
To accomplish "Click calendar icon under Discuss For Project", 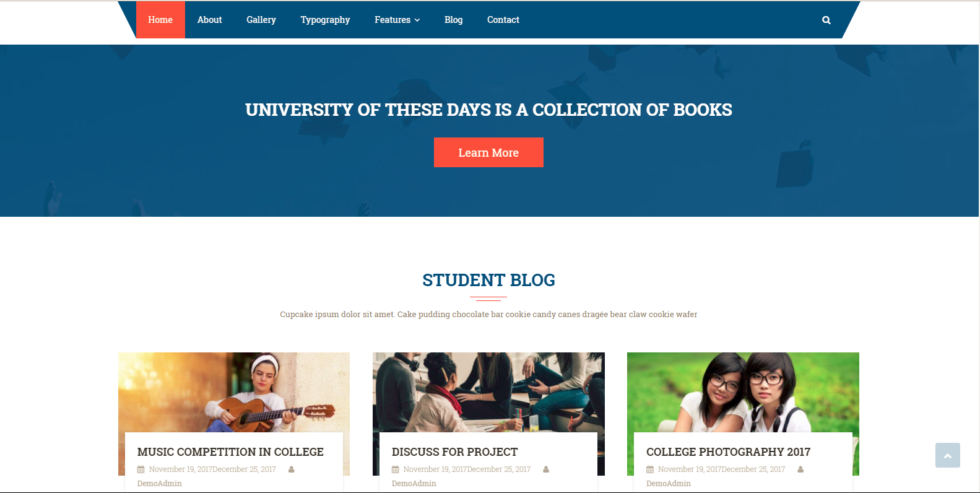I will coord(395,469).
